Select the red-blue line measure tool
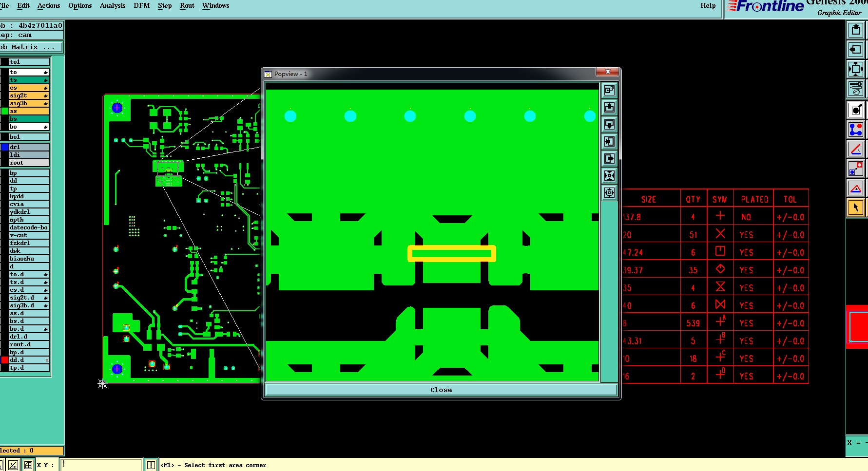 [856, 149]
